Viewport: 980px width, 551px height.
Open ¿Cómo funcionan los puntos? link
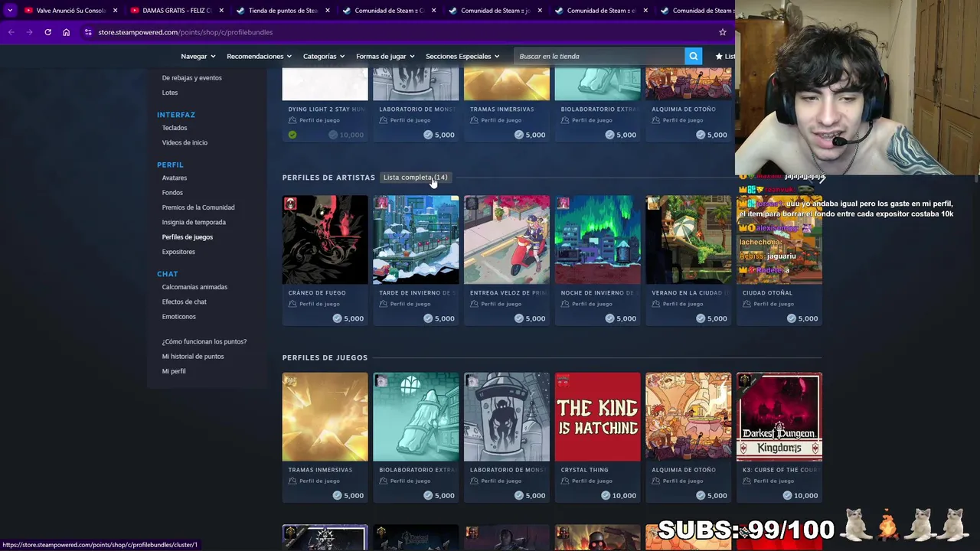204,341
